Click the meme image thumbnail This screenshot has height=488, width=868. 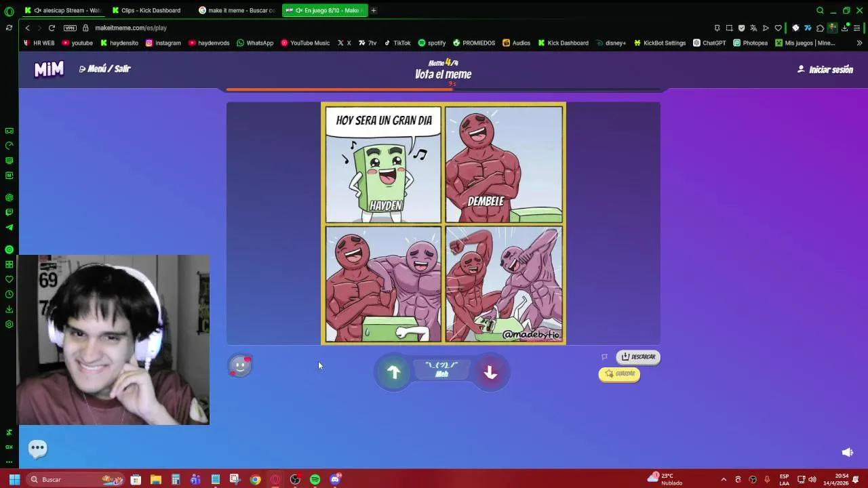pos(443,223)
